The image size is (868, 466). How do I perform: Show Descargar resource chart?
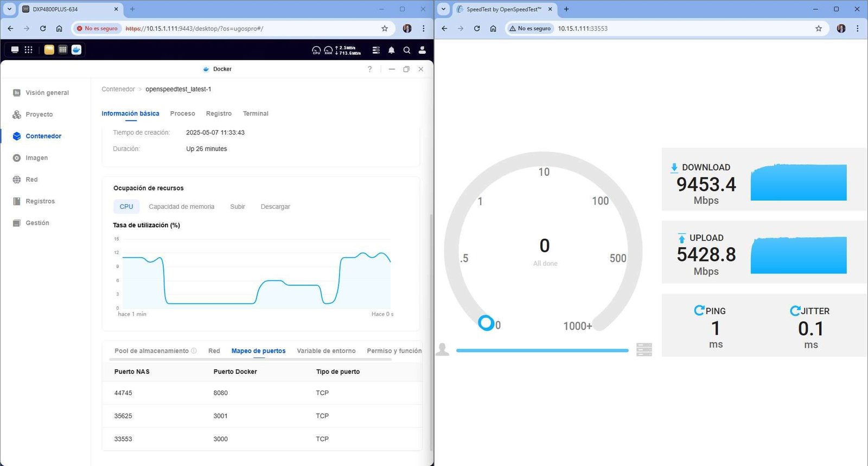click(275, 207)
